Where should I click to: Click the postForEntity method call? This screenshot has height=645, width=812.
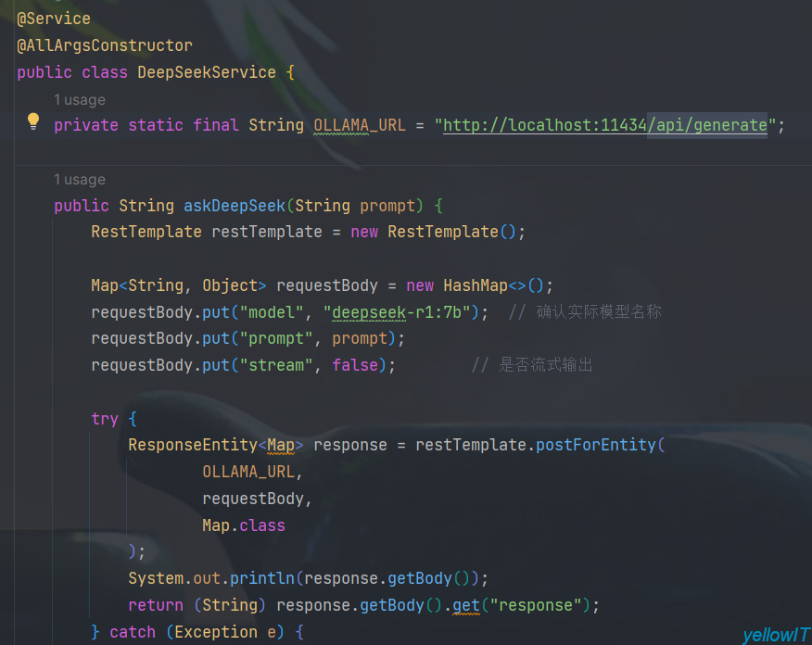coord(595,445)
